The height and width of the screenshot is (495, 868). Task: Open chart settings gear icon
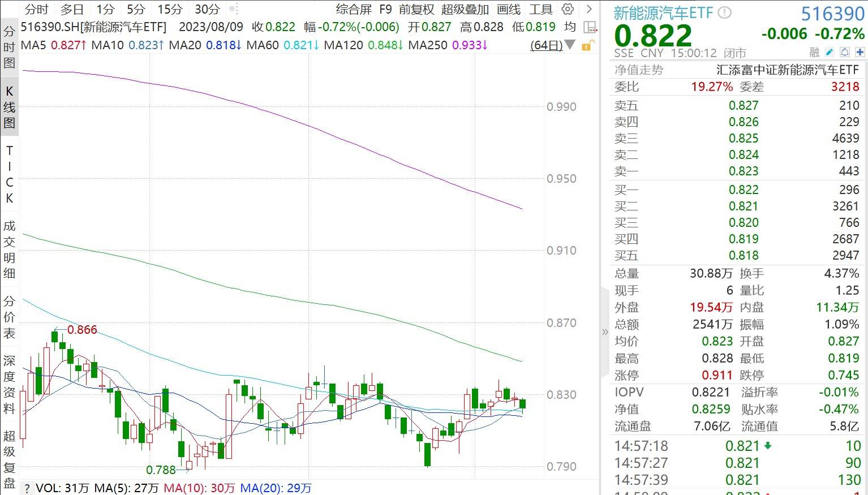point(568,9)
